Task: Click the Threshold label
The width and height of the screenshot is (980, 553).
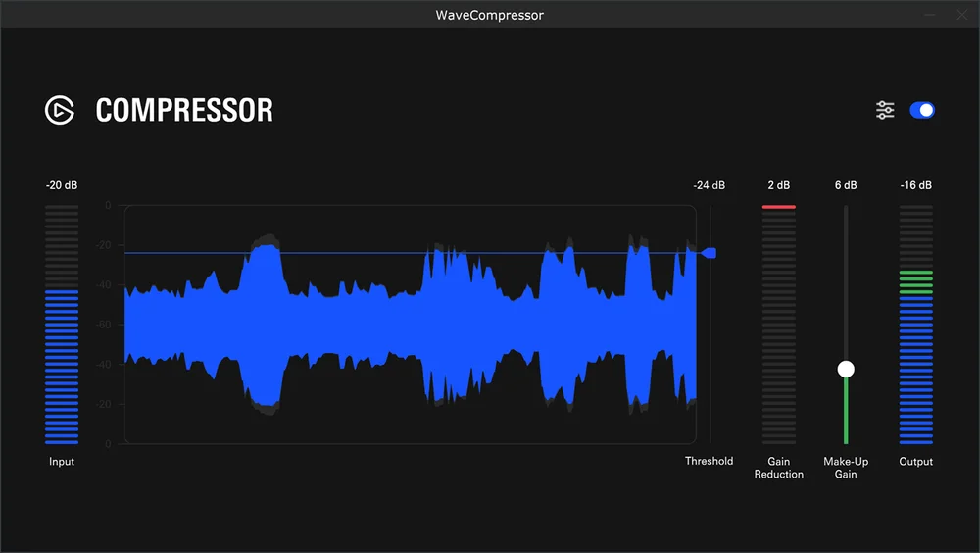Action: point(709,461)
